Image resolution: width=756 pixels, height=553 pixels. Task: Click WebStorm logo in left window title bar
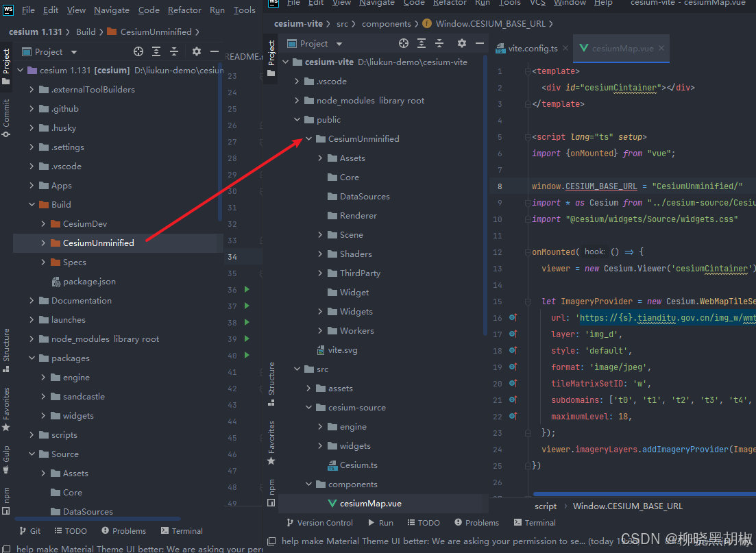[8, 10]
